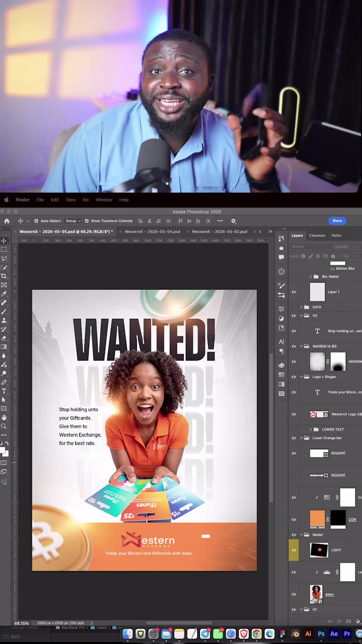Select the History Brush tool
Viewport: 362px width, 644px height.
pyautogui.click(x=4, y=329)
